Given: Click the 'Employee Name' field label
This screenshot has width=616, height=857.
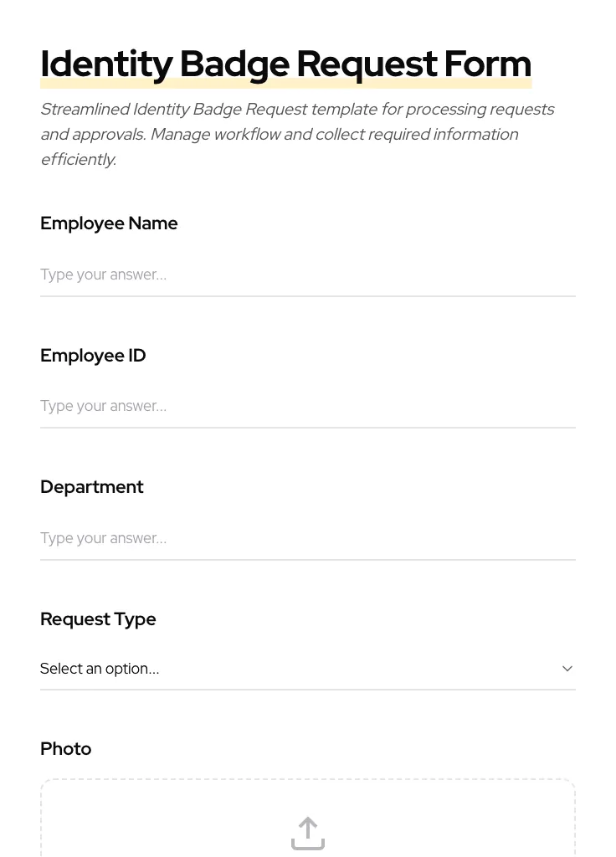Looking at the screenshot, I should pos(109,223).
